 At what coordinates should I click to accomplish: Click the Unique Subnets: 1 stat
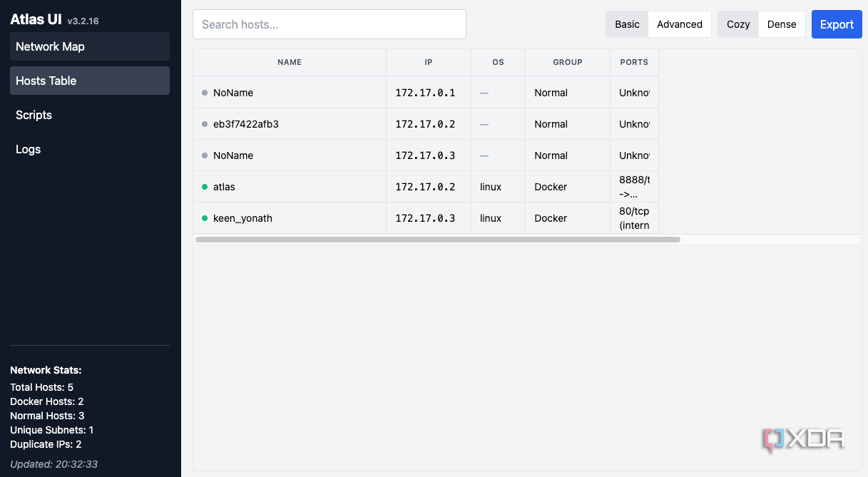coord(51,430)
